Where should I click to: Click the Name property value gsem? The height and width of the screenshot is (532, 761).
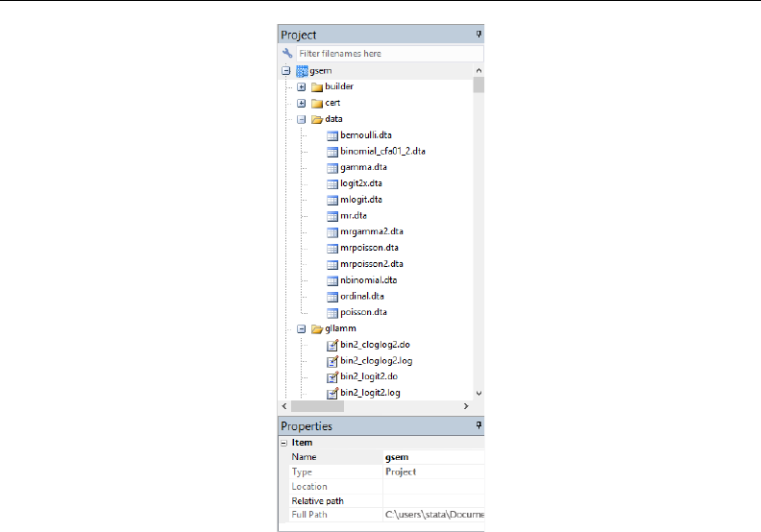[x=397, y=457]
